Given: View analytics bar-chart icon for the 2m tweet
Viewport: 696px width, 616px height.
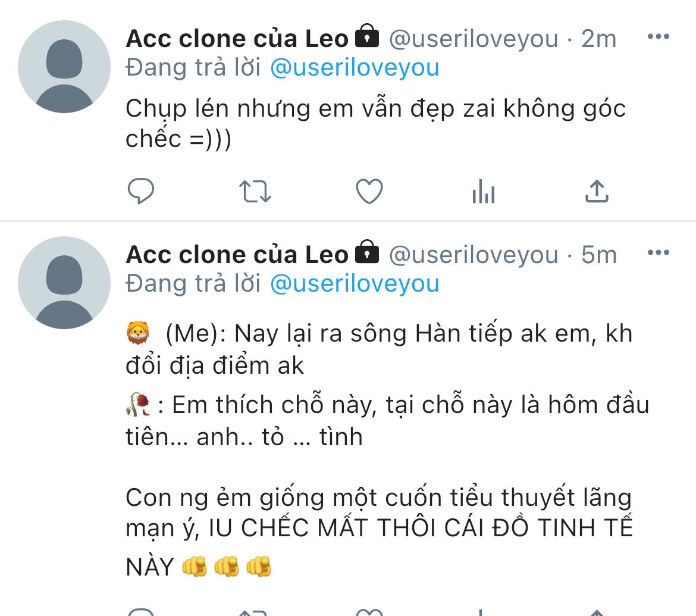Looking at the screenshot, I should (x=483, y=192).
